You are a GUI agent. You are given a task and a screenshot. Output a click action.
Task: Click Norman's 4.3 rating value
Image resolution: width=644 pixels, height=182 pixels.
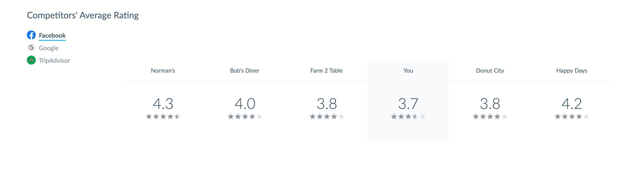click(x=163, y=104)
